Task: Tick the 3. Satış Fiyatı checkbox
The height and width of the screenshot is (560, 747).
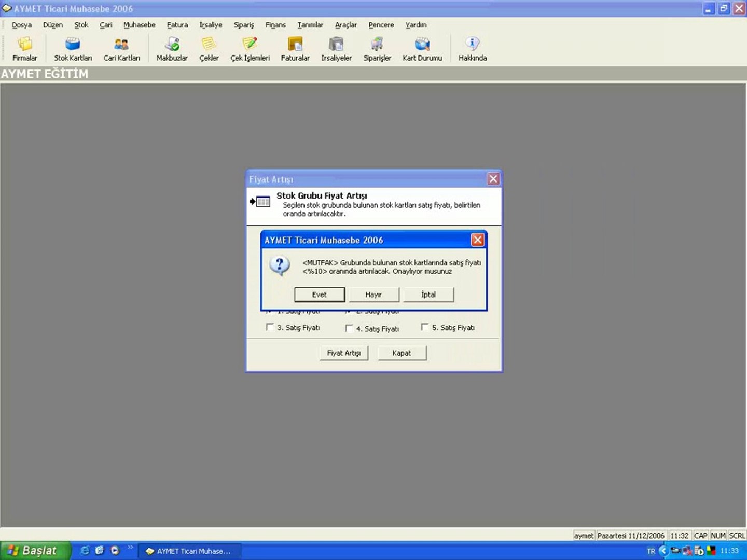Action: tap(270, 327)
